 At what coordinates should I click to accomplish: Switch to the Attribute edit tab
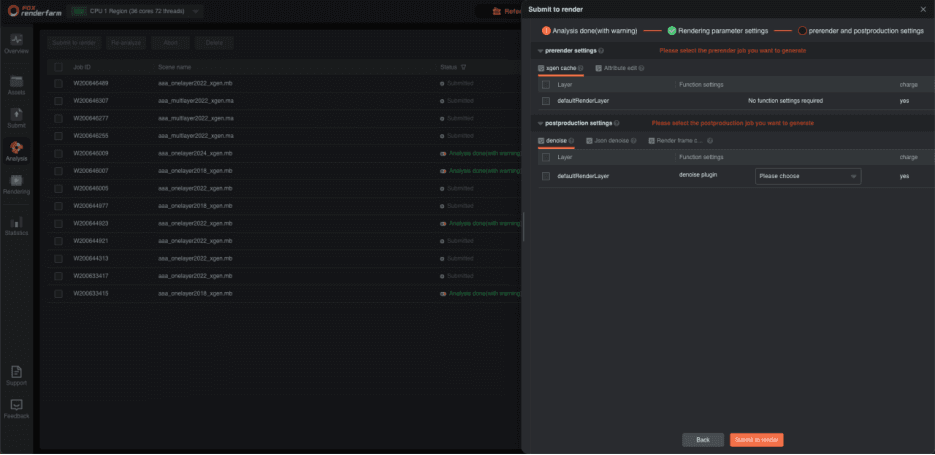coord(618,68)
